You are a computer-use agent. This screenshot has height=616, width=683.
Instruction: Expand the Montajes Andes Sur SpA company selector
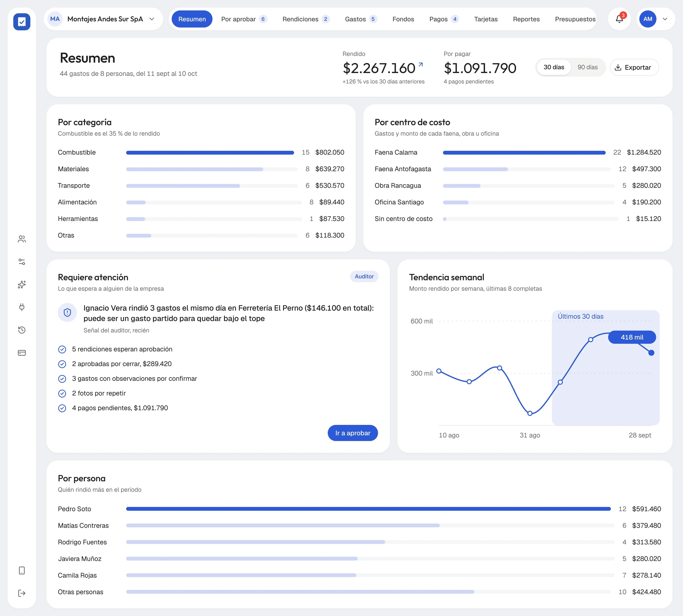(x=103, y=19)
